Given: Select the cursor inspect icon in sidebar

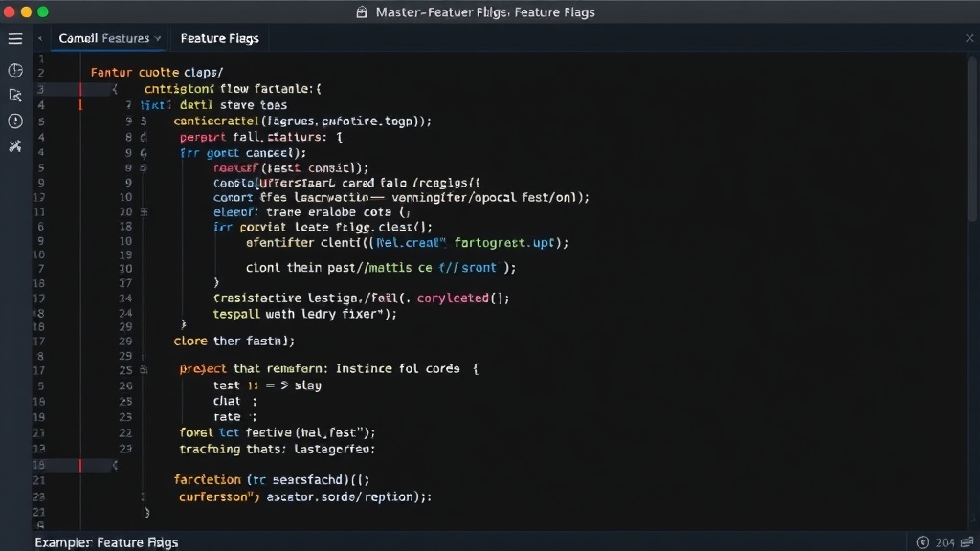Looking at the screenshot, I should click(15, 96).
